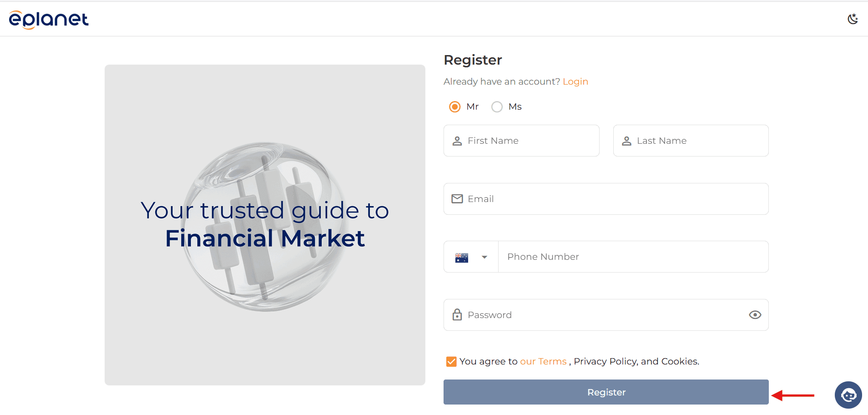Expand the phone prefix selector arrow

pos(485,257)
